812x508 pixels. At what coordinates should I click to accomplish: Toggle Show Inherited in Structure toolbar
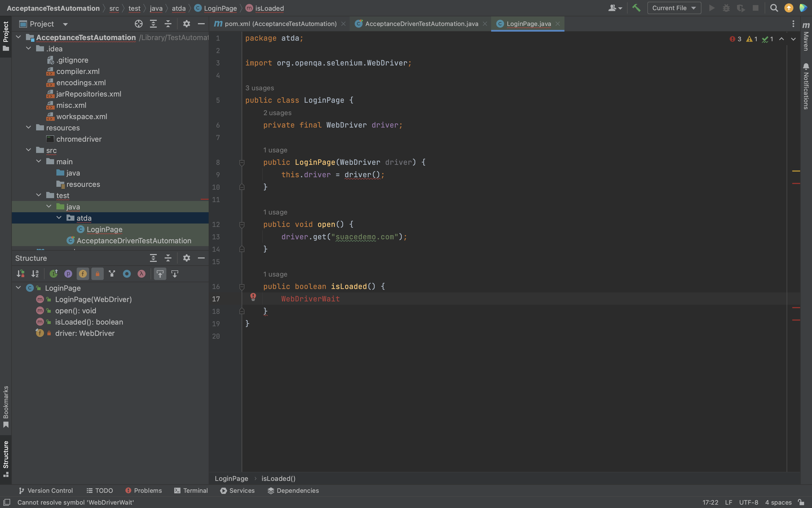click(x=54, y=274)
